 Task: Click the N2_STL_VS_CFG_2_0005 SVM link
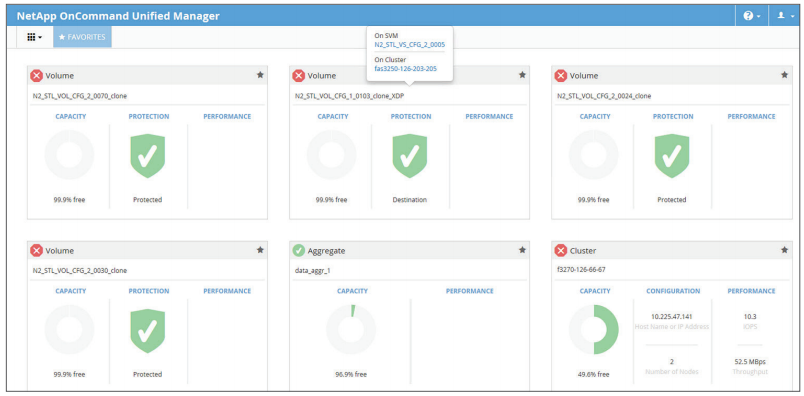pyautogui.click(x=409, y=45)
